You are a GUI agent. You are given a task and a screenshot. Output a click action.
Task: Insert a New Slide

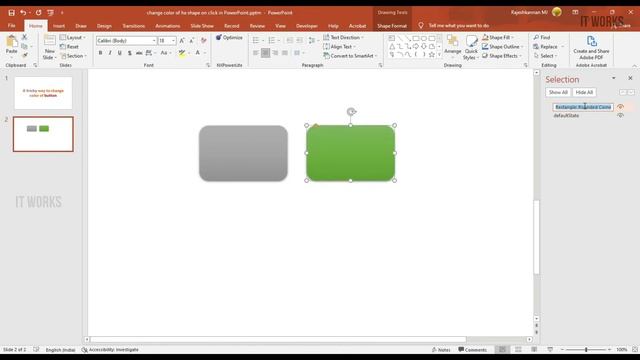click(x=49, y=48)
